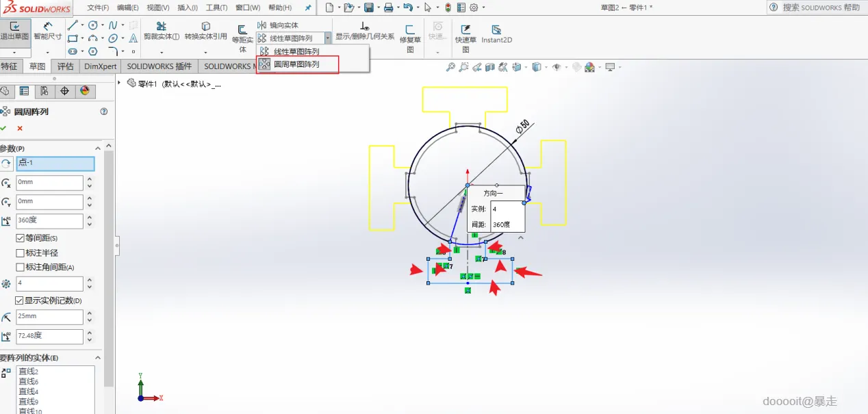Expand the 零件1 feature tree node
This screenshot has width=868, height=414.
(119, 83)
